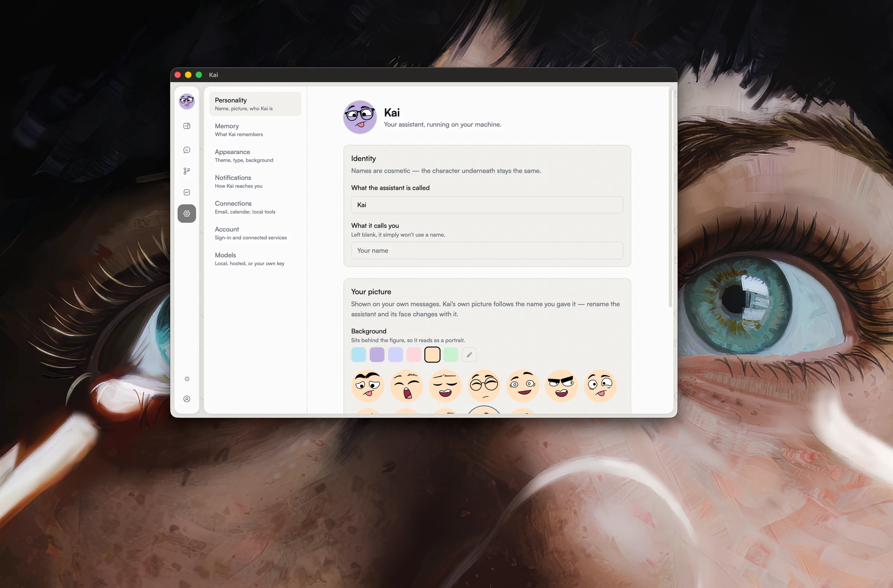
Task: Choose the purple background swatch
Action: click(x=377, y=355)
